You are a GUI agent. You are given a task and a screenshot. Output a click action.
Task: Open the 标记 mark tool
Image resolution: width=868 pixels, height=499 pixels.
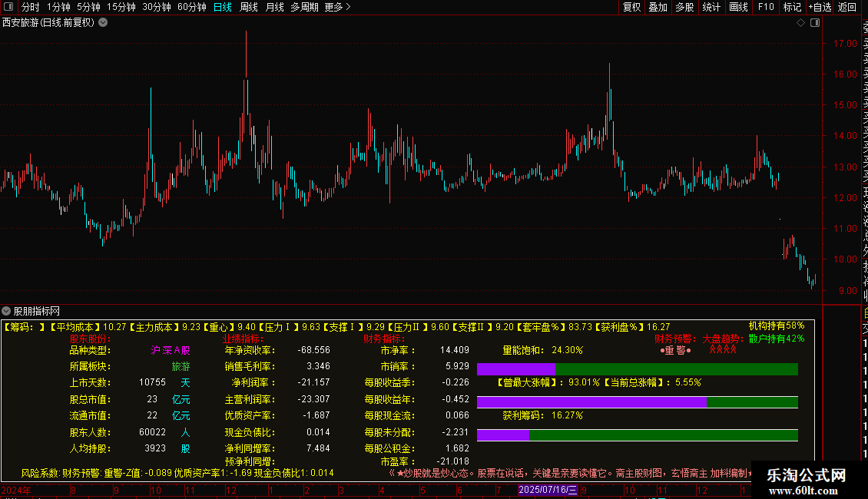tap(791, 7)
